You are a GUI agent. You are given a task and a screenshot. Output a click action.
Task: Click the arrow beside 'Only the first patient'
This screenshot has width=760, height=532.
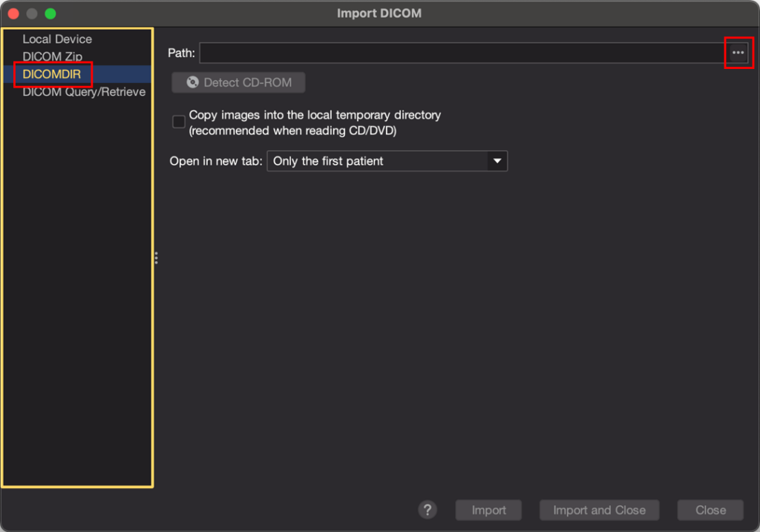click(x=496, y=161)
